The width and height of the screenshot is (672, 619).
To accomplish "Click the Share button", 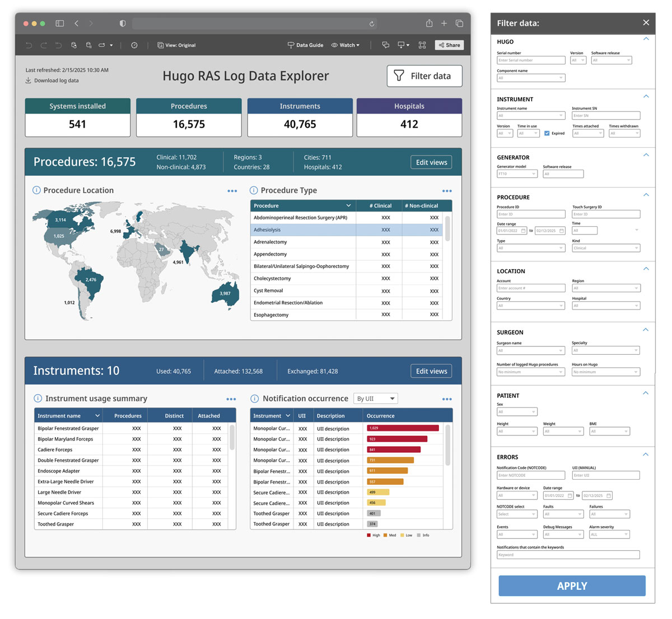I will pyautogui.click(x=449, y=45).
